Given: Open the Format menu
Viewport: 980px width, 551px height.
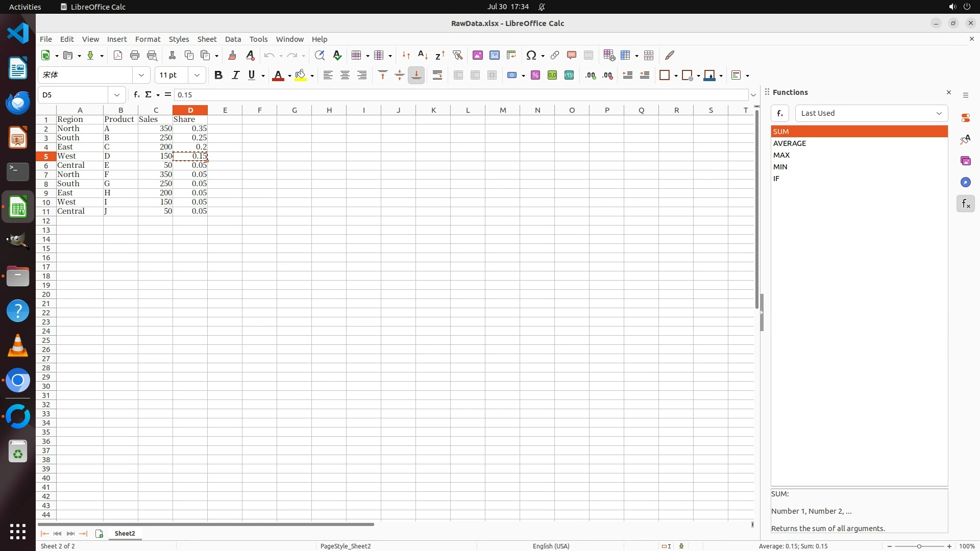Looking at the screenshot, I should pyautogui.click(x=148, y=39).
